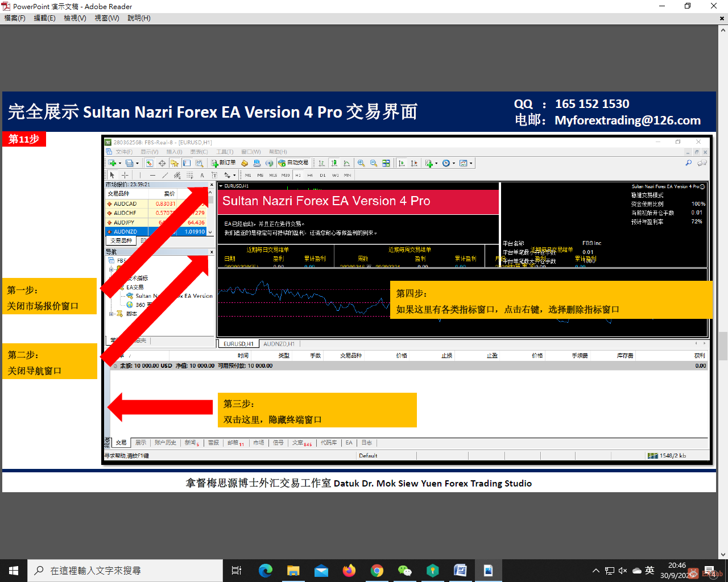Click the network icon in the system tray

[x=610, y=571]
